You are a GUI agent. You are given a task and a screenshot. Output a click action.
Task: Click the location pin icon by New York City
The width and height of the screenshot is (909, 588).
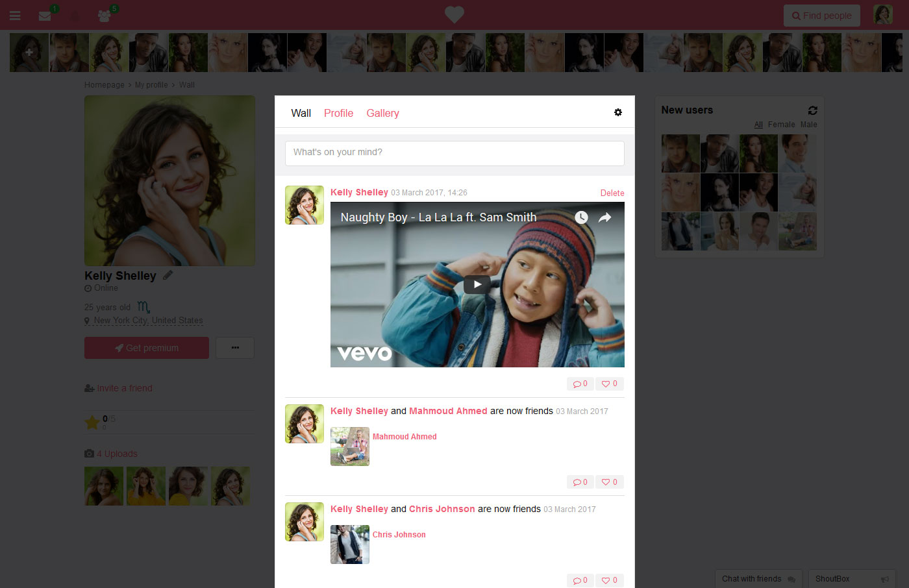[x=87, y=321]
